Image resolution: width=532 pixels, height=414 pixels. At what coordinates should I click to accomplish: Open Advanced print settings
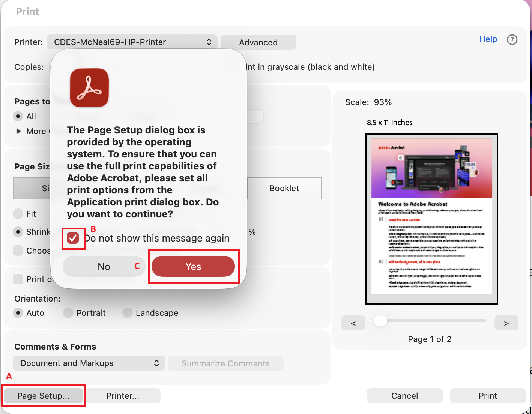pos(258,42)
